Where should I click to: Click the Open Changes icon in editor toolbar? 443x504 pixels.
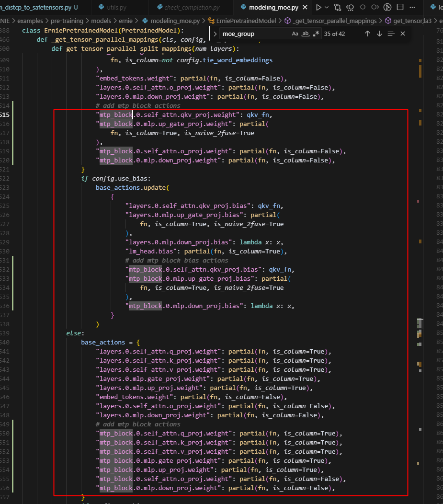[351, 8]
